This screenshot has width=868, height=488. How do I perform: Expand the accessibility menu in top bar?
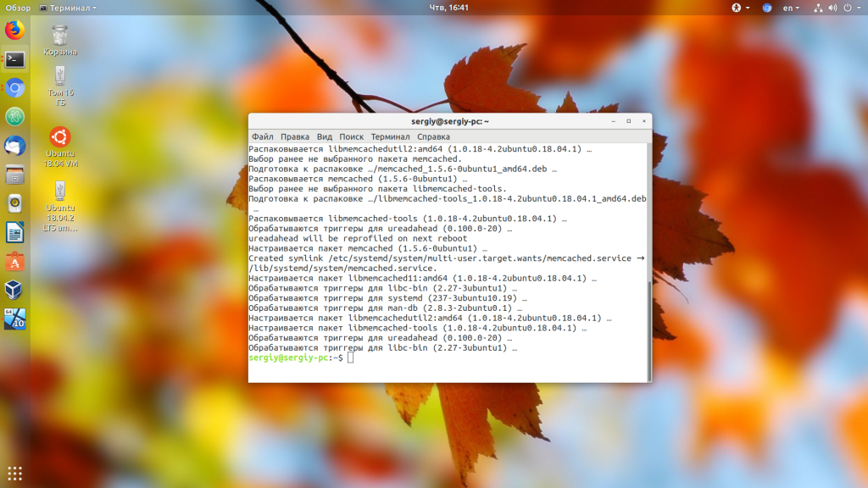(x=740, y=8)
